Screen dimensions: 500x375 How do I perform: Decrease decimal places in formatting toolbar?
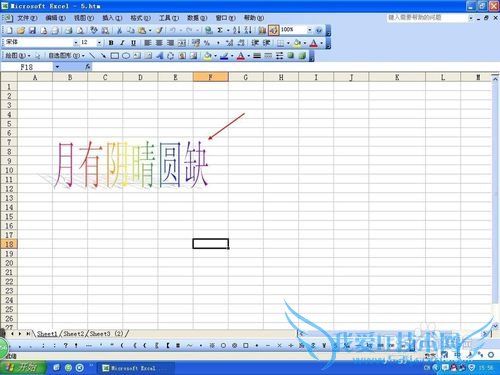[241, 43]
